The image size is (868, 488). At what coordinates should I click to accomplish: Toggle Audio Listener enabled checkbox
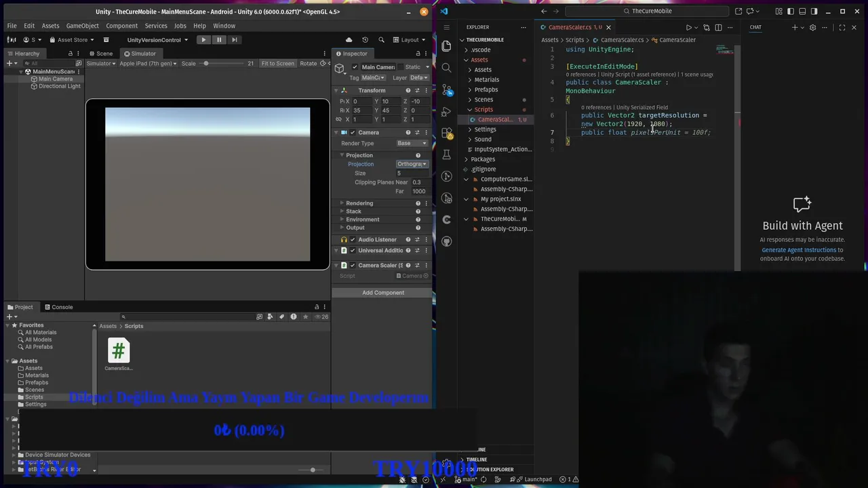[353, 239]
